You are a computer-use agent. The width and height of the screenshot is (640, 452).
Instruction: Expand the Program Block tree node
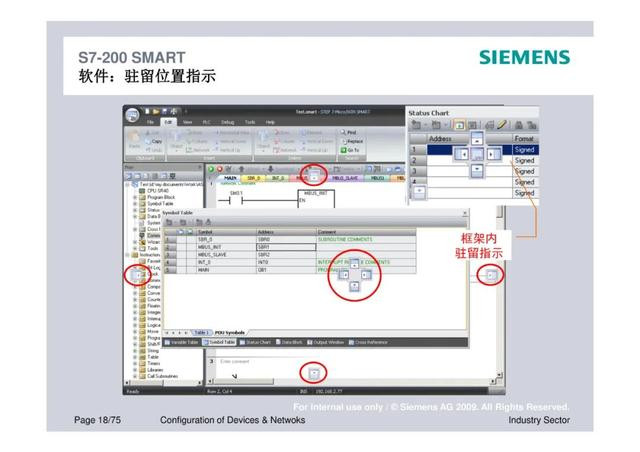(135, 197)
